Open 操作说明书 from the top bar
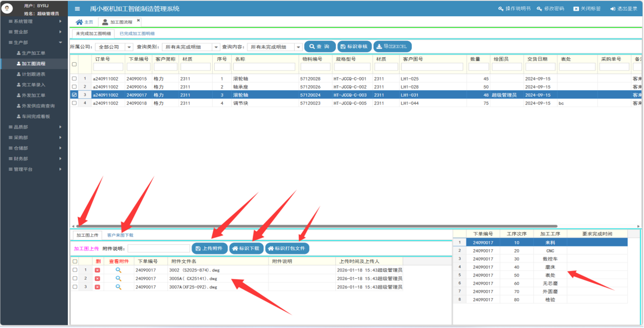The image size is (644, 328). [x=514, y=9]
